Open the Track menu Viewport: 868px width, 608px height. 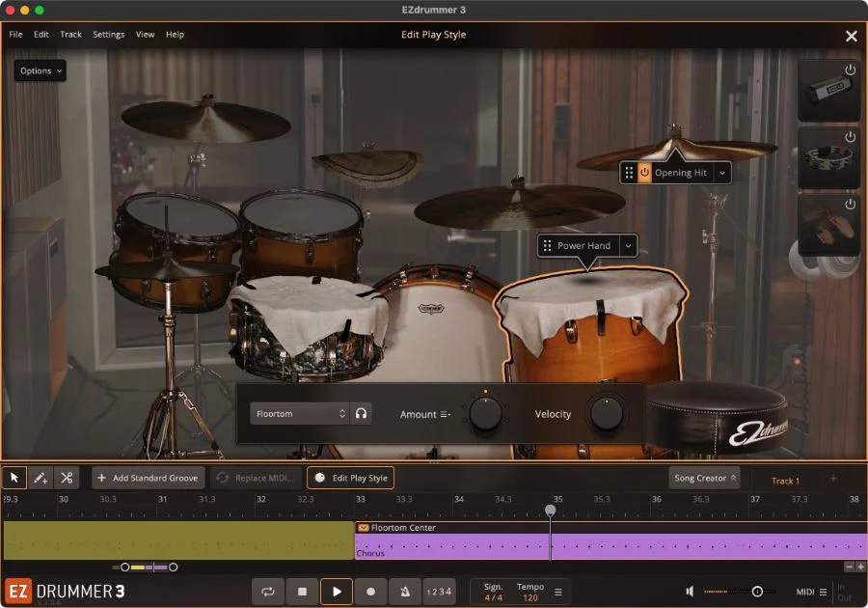70,35
